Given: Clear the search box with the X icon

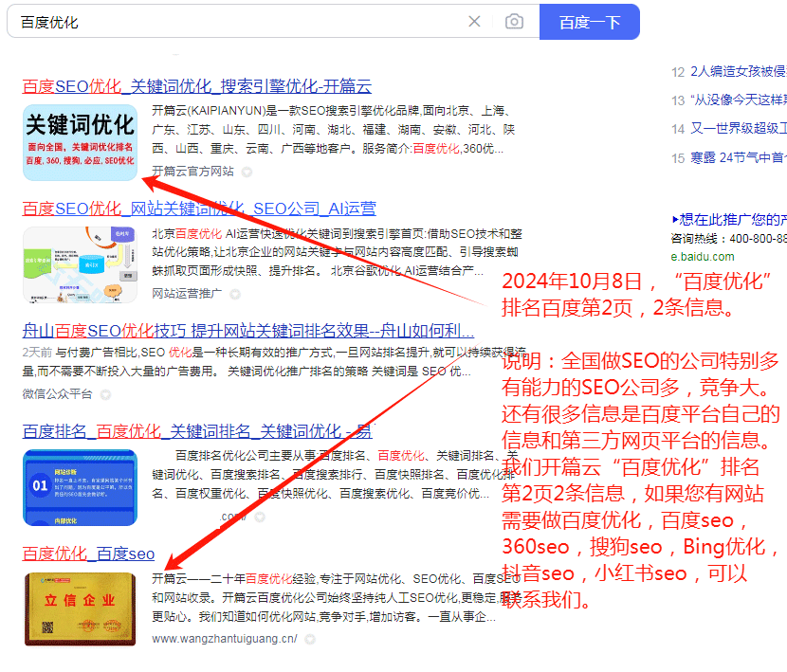Looking at the screenshot, I should click(x=474, y=22).
